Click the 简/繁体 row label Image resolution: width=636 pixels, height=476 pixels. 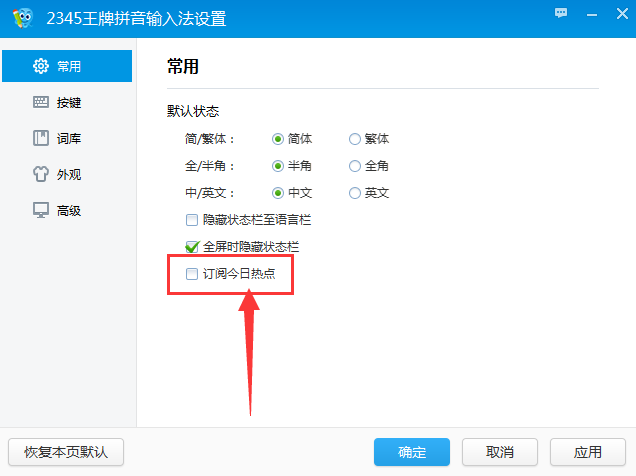[210, 139]
